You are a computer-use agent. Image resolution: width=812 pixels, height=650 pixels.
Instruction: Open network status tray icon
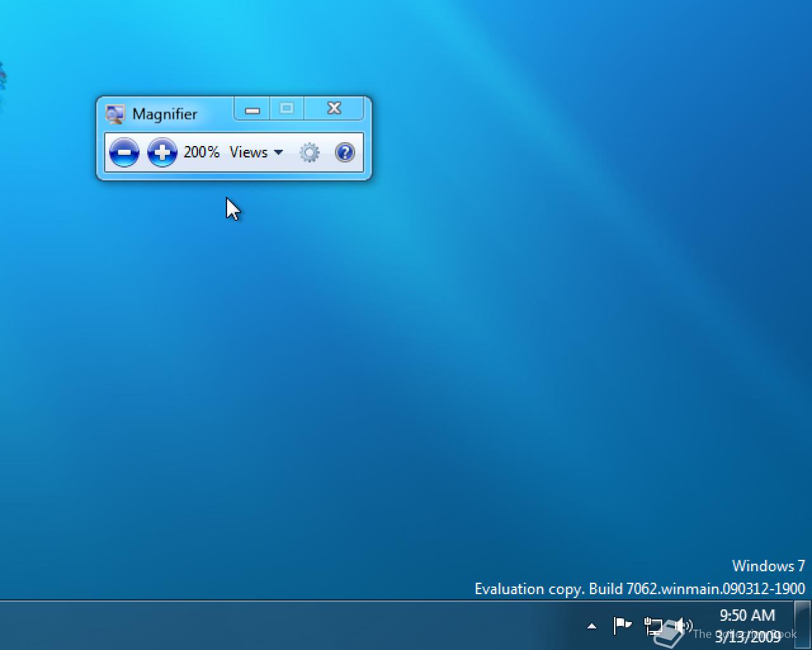[653, 627]
